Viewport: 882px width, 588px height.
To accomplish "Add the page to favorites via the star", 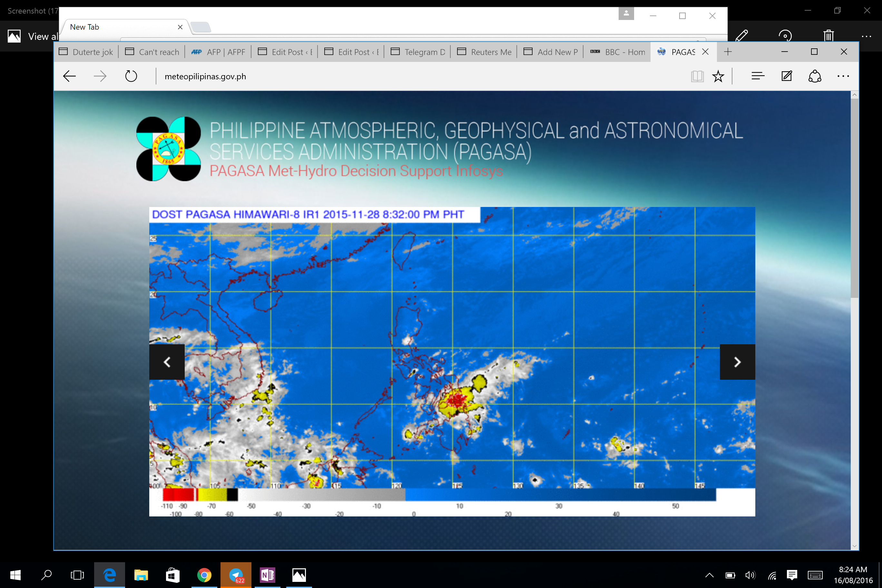I will point(718,76).
